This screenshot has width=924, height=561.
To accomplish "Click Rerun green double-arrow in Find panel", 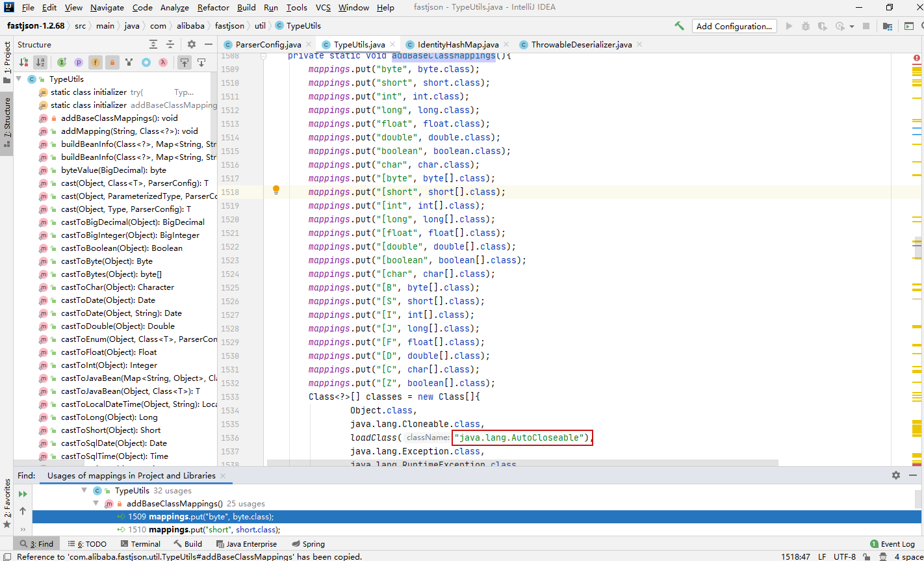I will 23,494.
